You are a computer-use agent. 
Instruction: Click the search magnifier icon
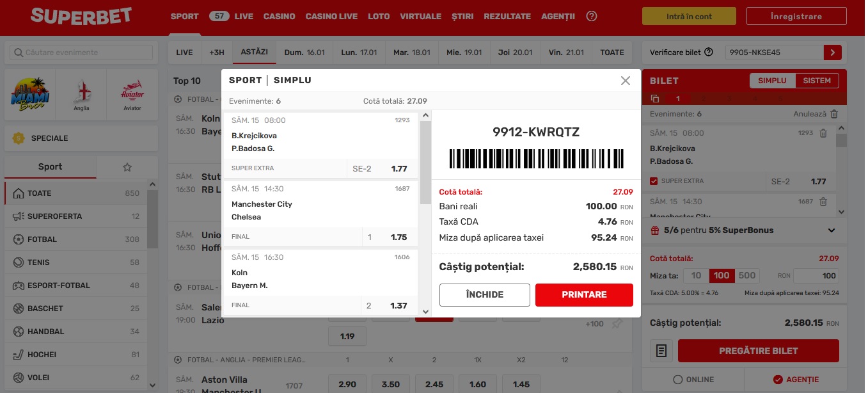pos(18,52)
